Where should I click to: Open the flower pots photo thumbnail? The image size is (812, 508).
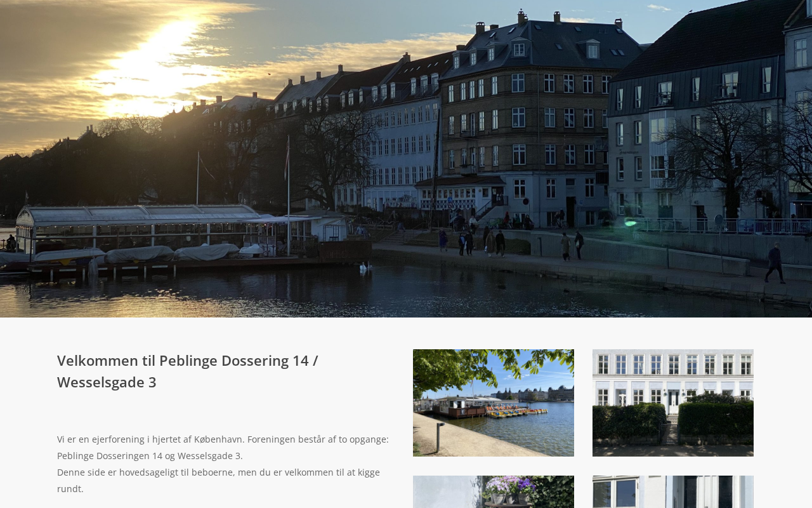[x=494, y=492]
